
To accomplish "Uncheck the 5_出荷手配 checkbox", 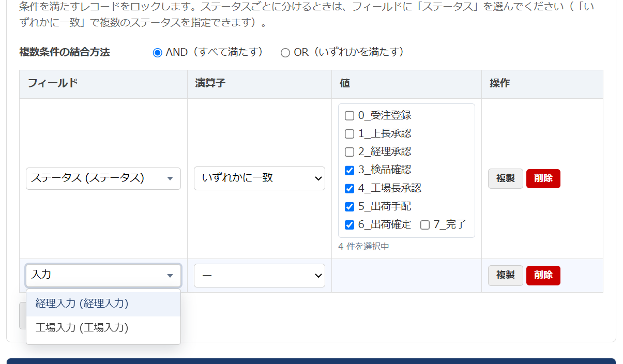I will point(350,207).
